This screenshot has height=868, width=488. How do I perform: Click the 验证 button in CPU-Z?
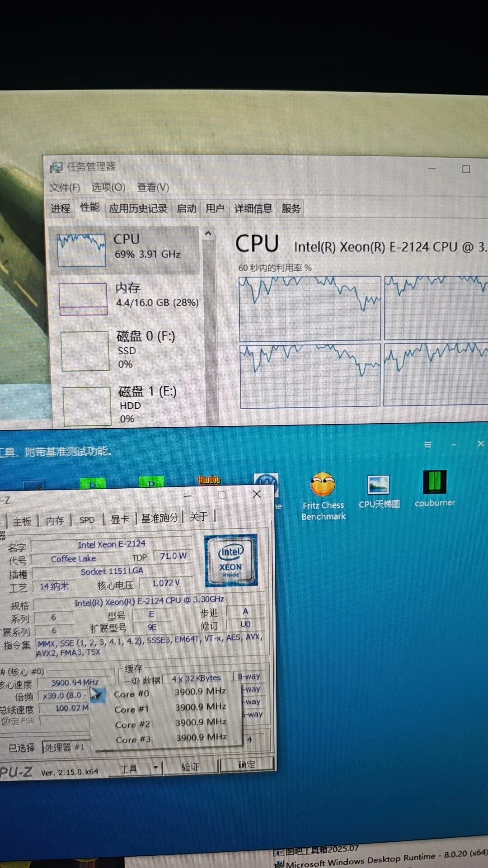click(190, 767)
